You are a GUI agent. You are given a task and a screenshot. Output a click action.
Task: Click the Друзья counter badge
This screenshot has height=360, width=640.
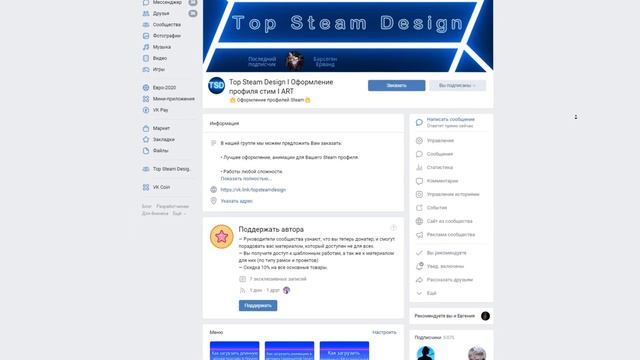coord(193,13)
